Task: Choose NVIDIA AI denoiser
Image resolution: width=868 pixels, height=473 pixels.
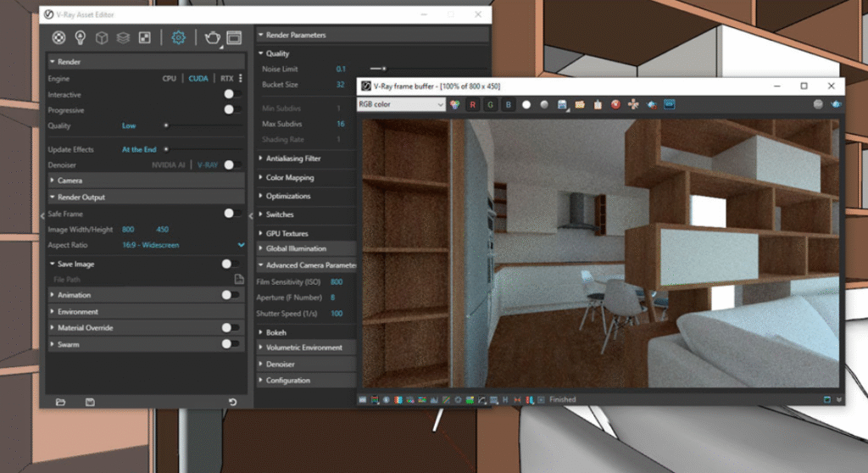Action: point(169,165)
